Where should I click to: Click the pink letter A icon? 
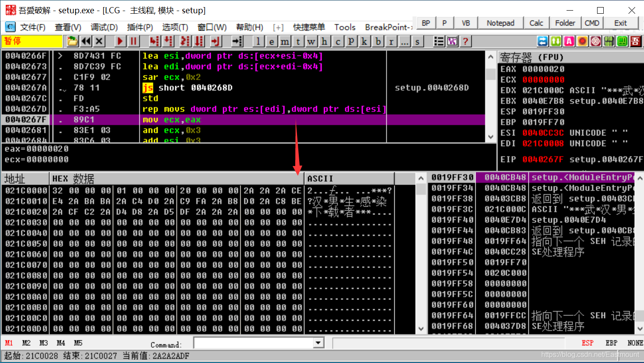(569, 41)
